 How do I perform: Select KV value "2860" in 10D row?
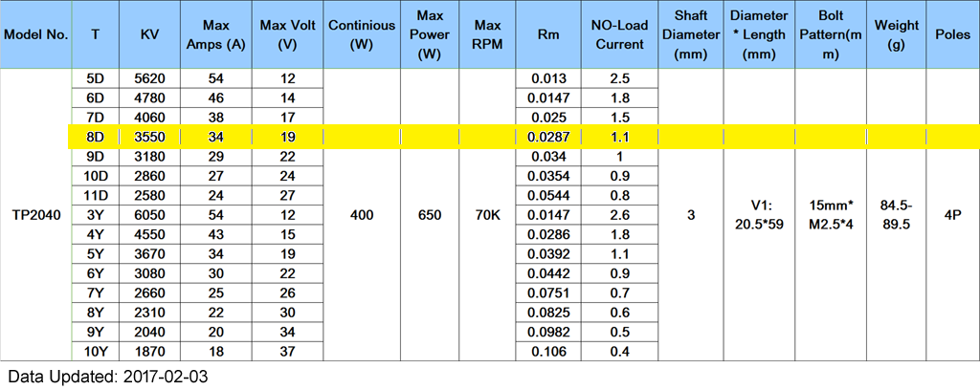[149, 175]
